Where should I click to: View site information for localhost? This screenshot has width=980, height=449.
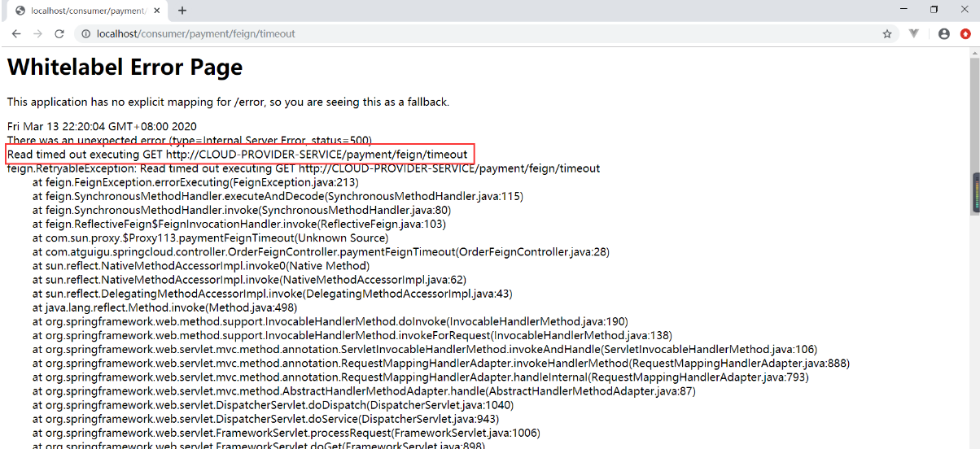coord(85,34)
